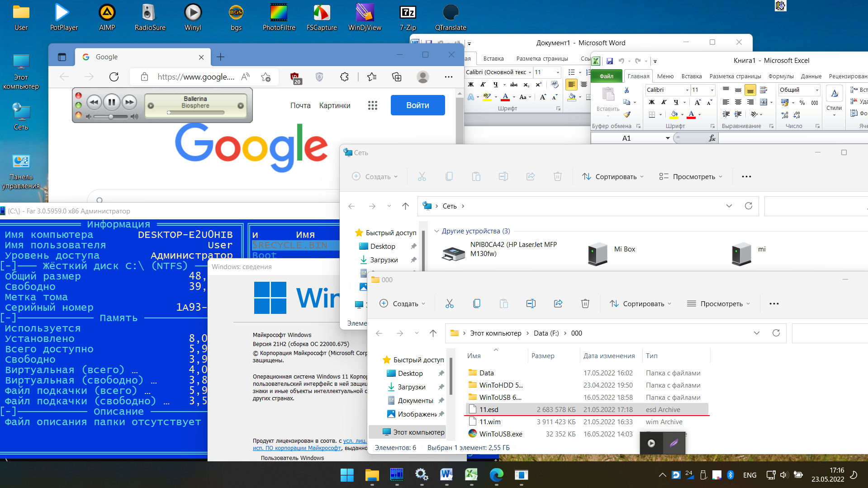
Task: Open the Файл tab in Excel
Action: [606, 76]
